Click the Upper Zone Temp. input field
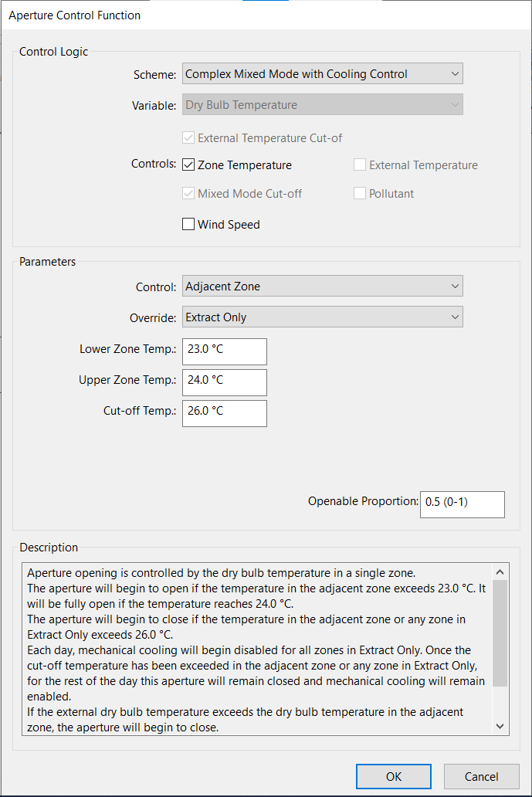This screenshot has height=797, width=532. pyautogui.click(x=225, y=382)
